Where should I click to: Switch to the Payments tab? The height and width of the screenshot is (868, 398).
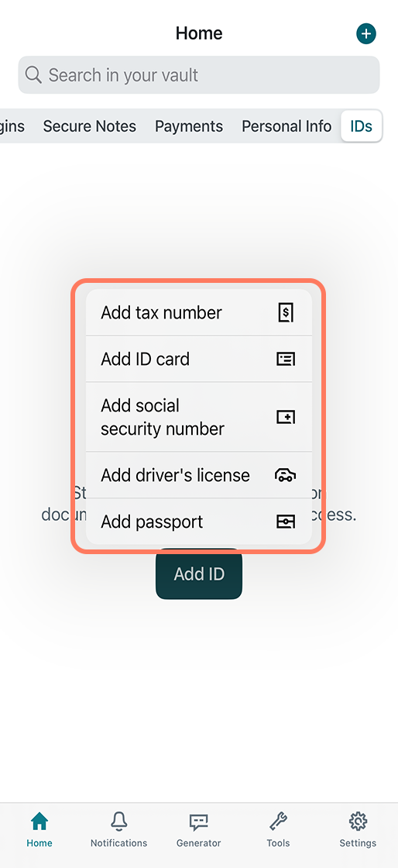click(x=189, y=126)
